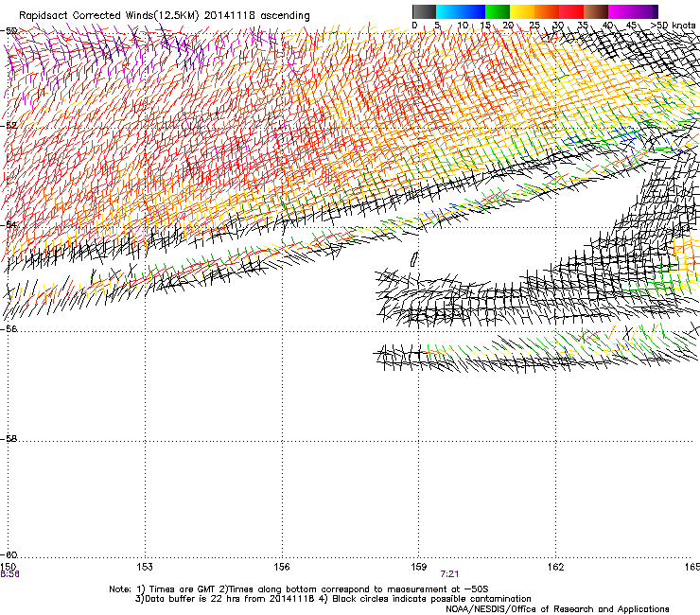Click the 'Data buffer is 22 hrs' note
The image size is (700, 615).
(333, 599)
